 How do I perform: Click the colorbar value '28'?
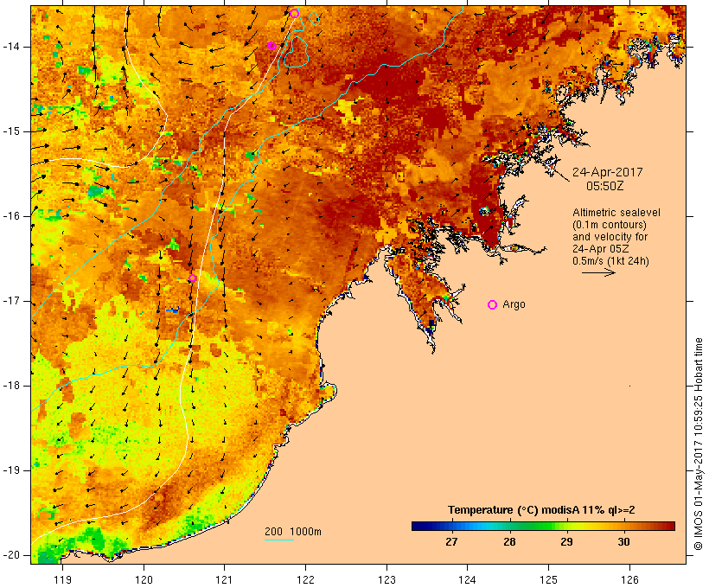(509, 541)
